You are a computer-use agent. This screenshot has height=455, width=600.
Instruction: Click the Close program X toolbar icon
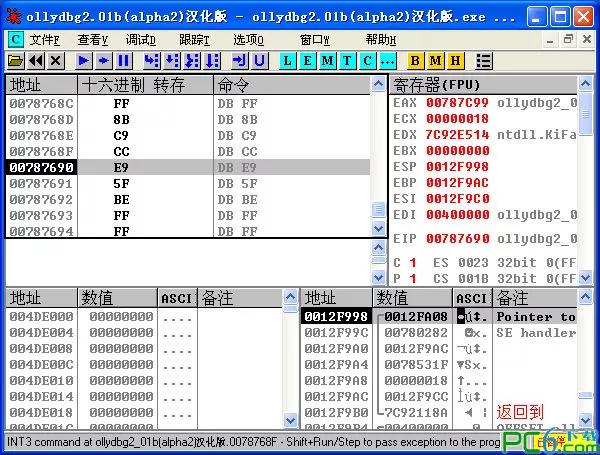click(x=55, y=61)
